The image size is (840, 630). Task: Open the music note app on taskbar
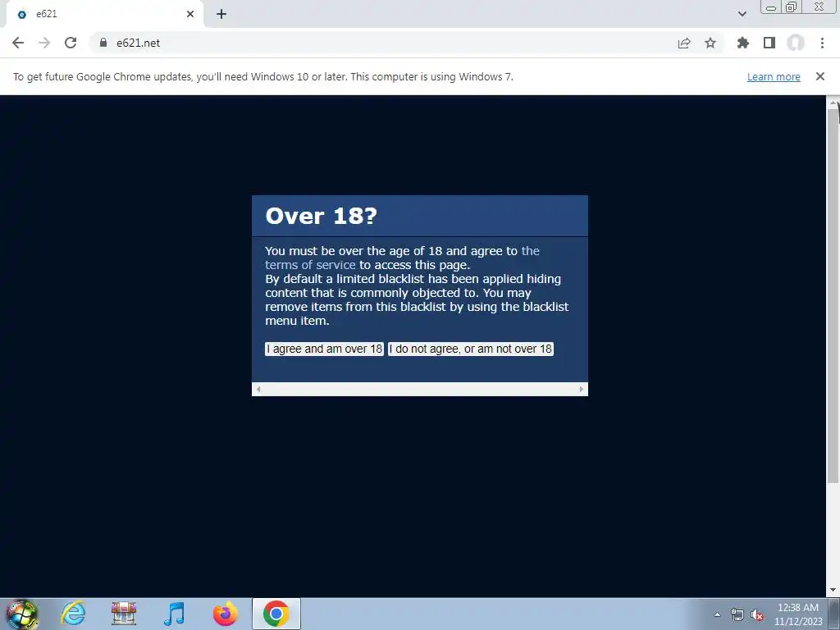pos(174,614)
